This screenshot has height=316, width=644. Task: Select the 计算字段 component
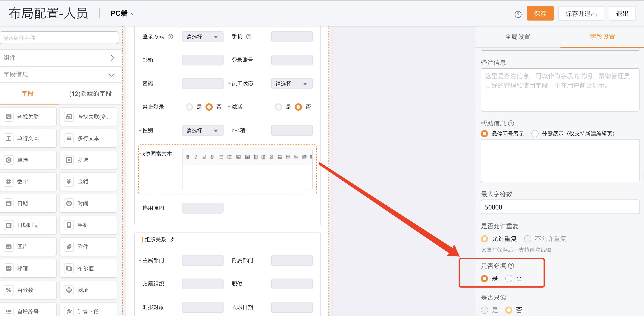pos(88,312)
